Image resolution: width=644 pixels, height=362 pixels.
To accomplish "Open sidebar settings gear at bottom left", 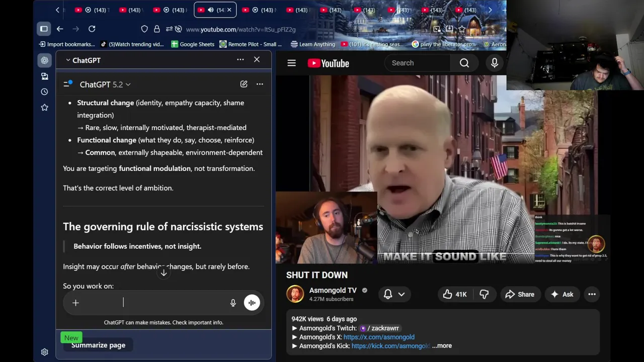I will [x=45, y=352].
